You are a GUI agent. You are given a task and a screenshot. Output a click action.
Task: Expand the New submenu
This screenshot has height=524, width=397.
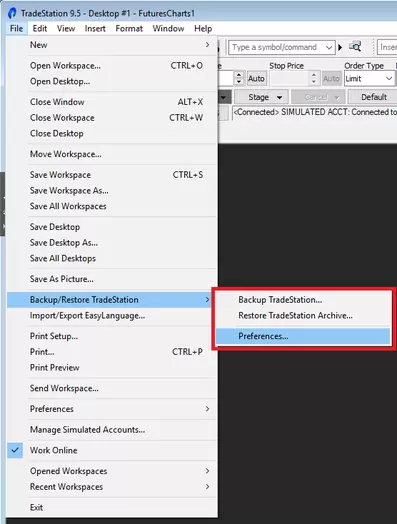pos(112,45)
